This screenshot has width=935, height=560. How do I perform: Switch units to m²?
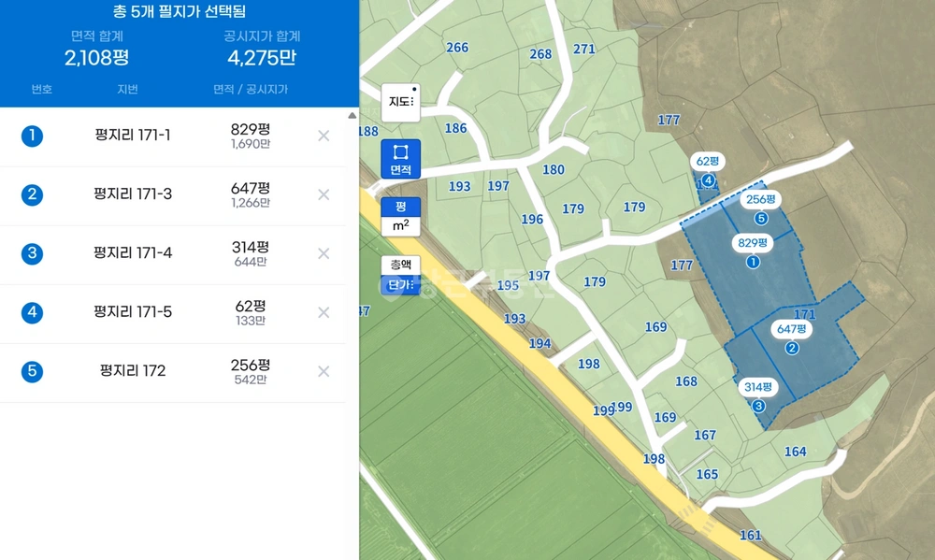pyautogui.click(x=401, y=226)
